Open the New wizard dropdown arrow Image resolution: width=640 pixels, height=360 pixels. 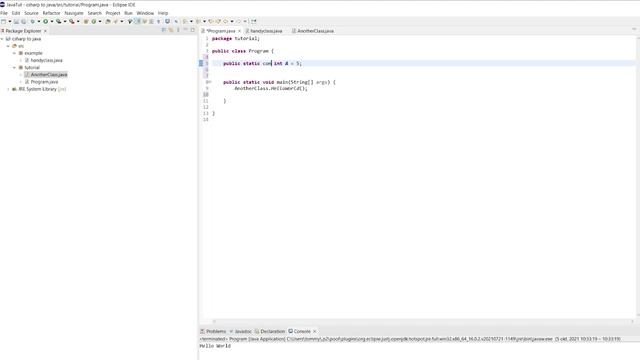[x=10, y=21]
